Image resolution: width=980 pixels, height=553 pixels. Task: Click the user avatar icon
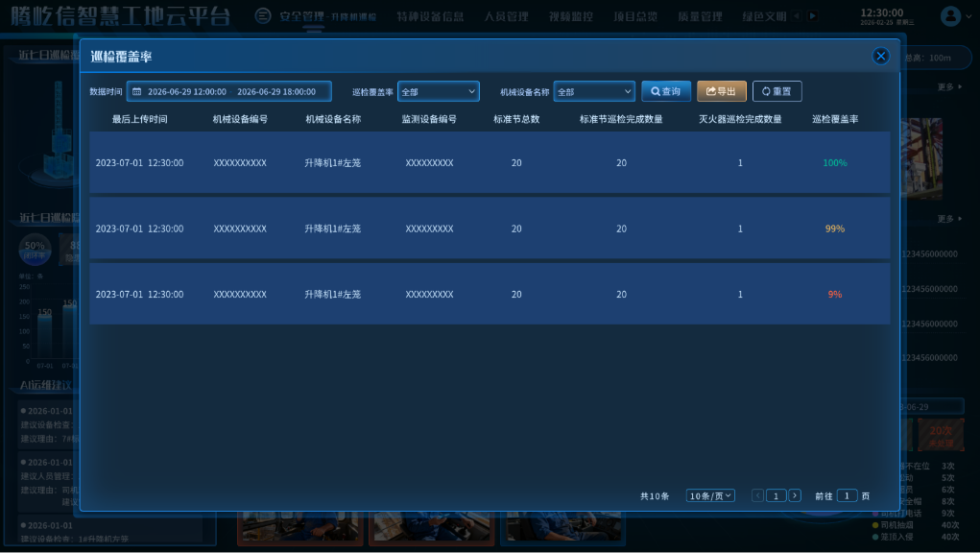tap(950, 16)
